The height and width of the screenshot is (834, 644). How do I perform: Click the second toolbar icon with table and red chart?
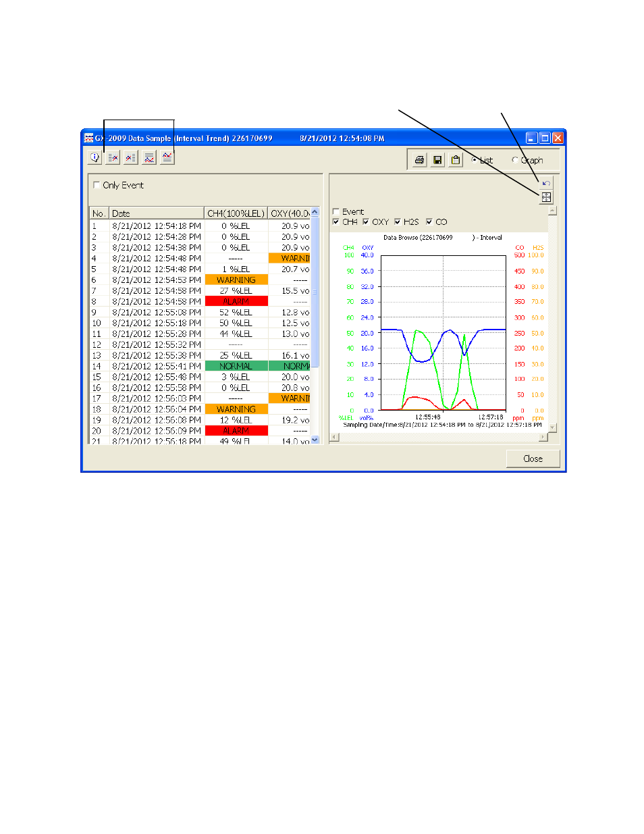click(113, 157)
